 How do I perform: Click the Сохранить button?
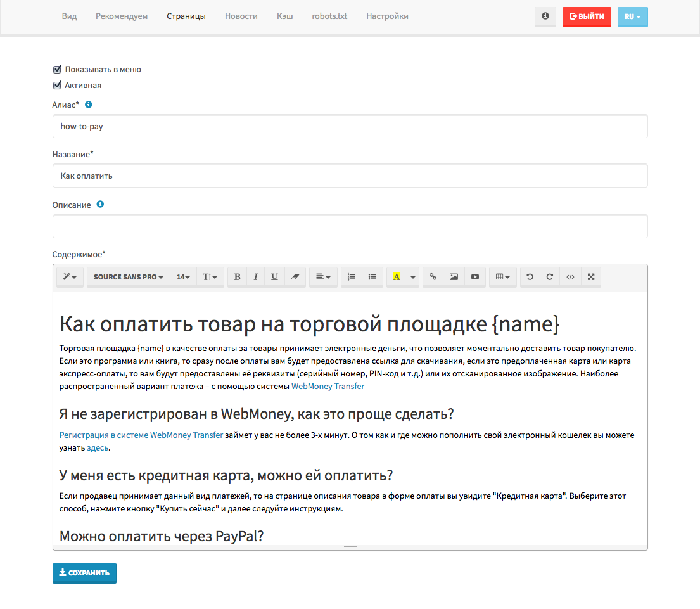(84, 574)
